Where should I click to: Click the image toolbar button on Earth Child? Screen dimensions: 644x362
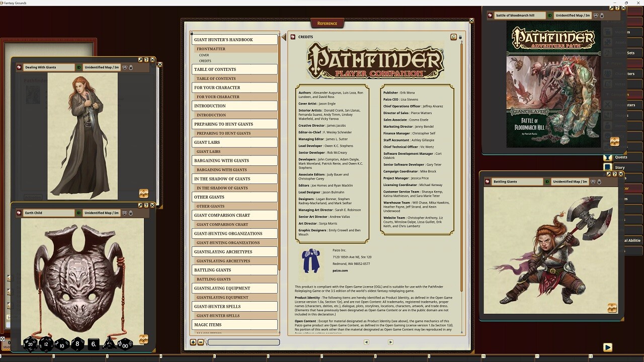tap(124, 213)
